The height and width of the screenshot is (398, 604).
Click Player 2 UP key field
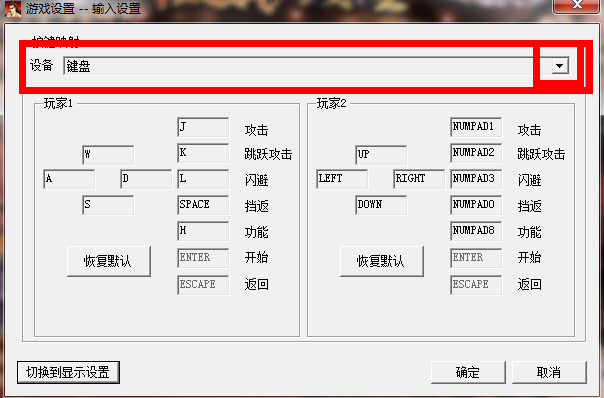tap(381, 154)
